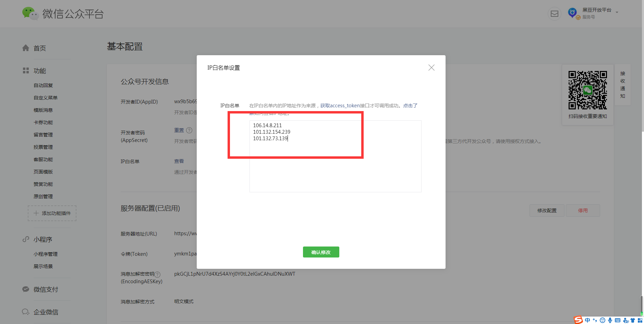The height and width of the screenshot is (324, 644).
Task: Click the 确认修改 button
Action: pos(321,252)
